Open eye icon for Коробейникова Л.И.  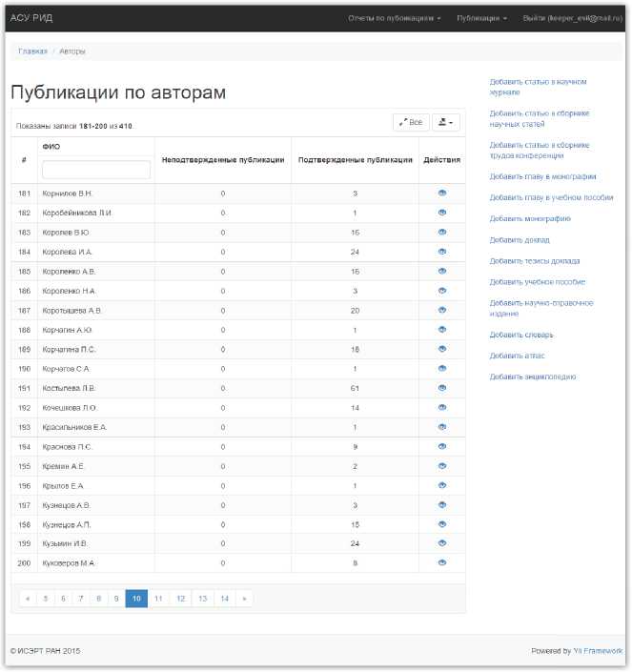tap(442, 213)
